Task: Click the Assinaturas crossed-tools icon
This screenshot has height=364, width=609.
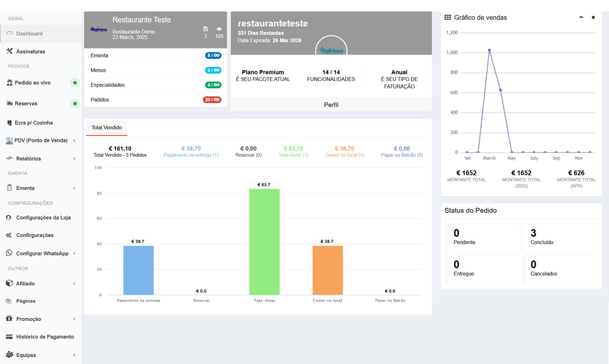Action: [x=9, y=51]
